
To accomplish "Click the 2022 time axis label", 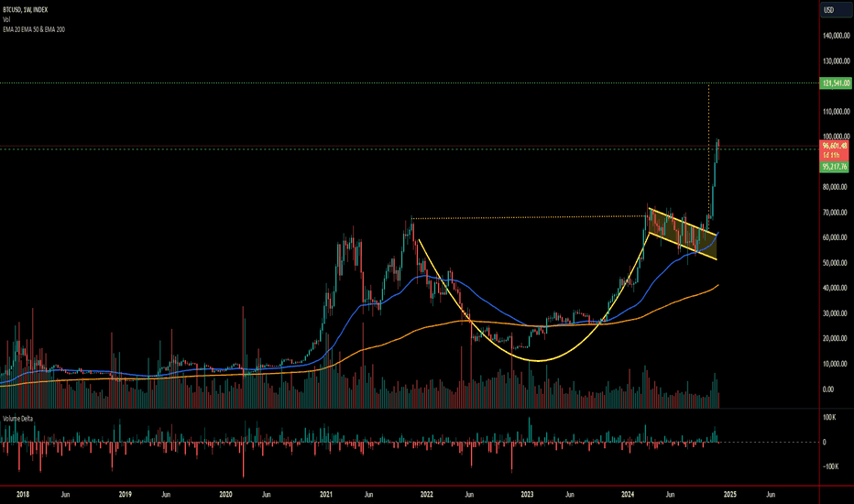I will 426,495.
